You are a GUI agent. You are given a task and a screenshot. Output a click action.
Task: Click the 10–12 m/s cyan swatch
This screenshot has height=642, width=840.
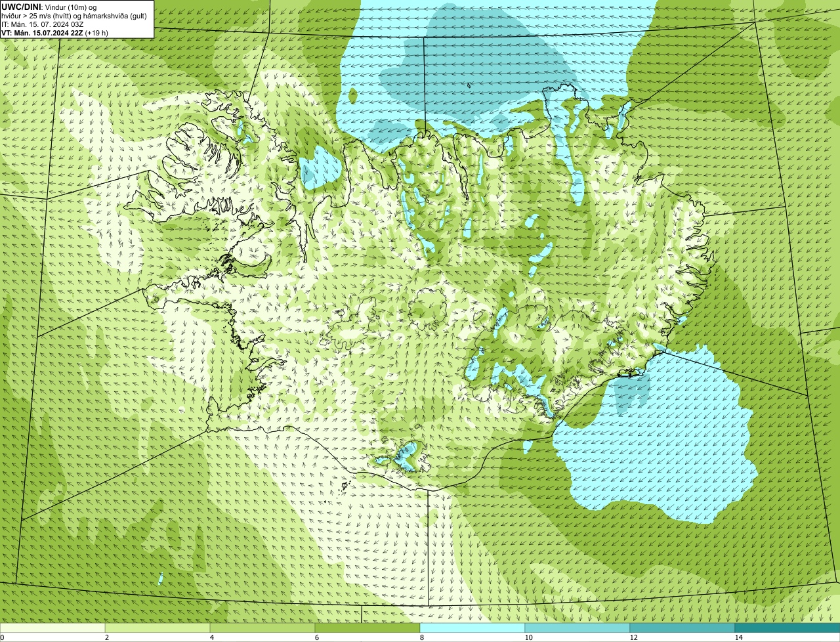click(x=577, y=628)
